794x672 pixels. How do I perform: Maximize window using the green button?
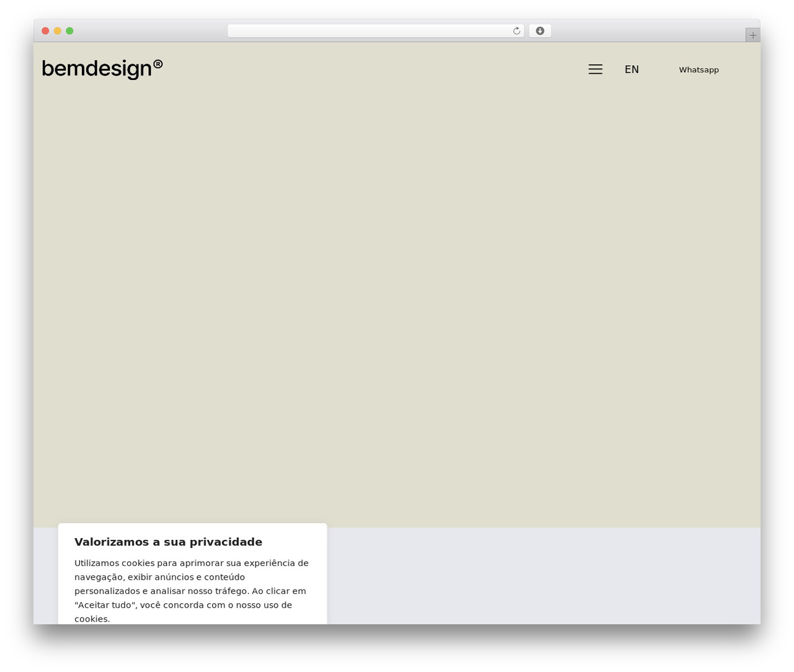(x=69, y=31)
